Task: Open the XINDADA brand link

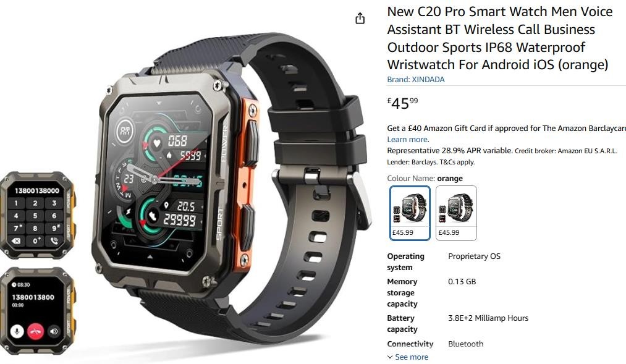Action: coord(416,80)
